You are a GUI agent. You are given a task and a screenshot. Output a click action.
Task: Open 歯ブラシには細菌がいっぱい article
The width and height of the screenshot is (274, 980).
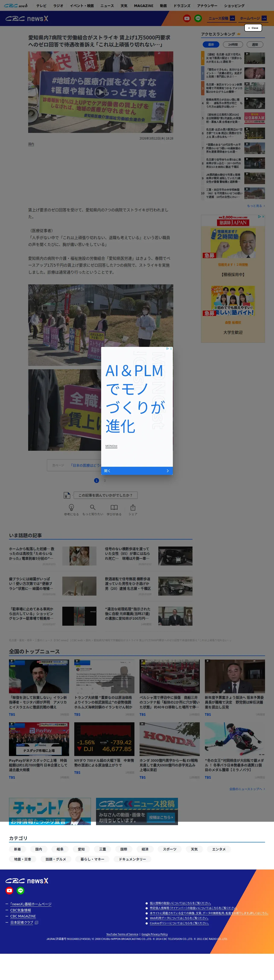click(x=52, y=586)
